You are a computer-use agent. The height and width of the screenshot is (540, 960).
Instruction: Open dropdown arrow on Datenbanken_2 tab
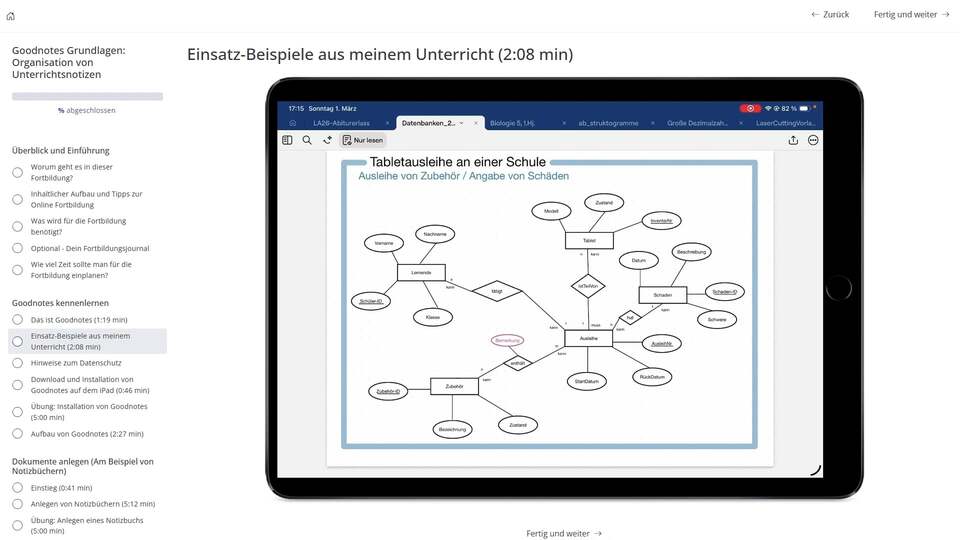pyautogui.click(x=461, y=123)
